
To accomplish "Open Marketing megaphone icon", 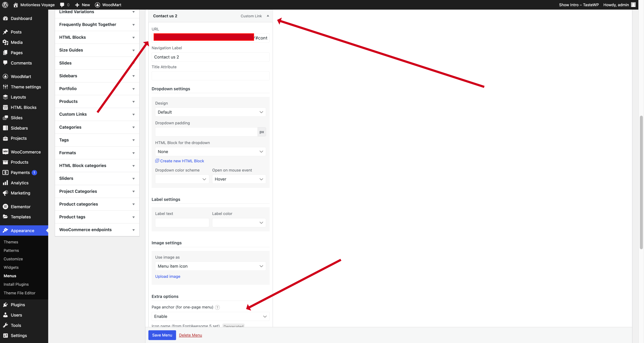I will click(5, 193).
